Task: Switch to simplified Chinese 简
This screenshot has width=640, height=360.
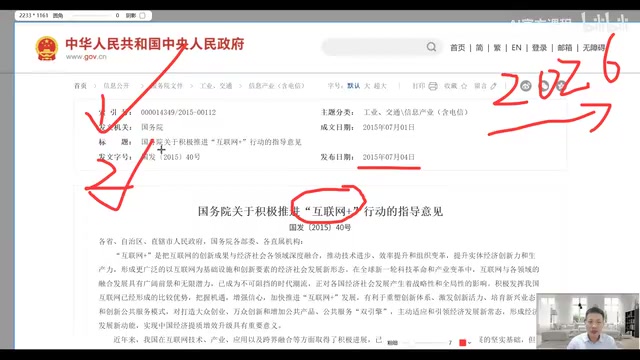Action: coord(479,48)
